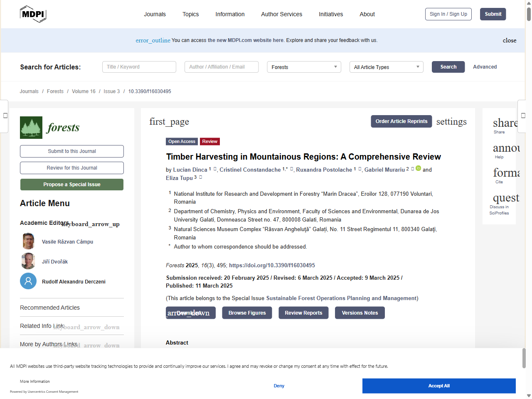The image size is (532, 399).
Task: Expand the Related Info Links section
Action: (x=86, y=327)
